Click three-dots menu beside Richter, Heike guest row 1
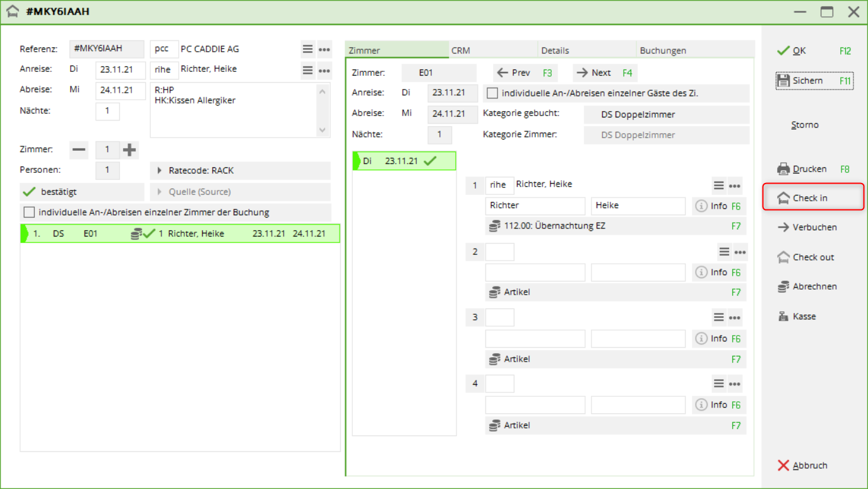Viewport: 868px width, 489px height. point(734,186)
